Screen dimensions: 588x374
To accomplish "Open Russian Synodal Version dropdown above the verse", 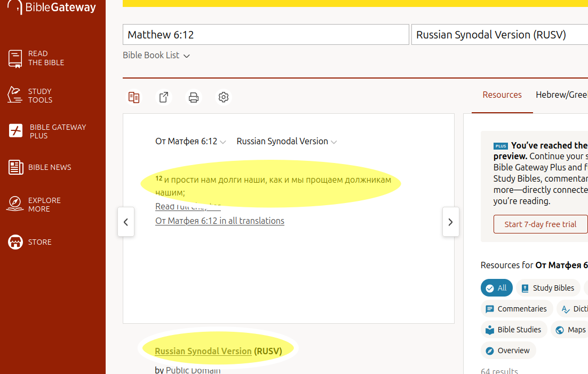I will 287,142.
